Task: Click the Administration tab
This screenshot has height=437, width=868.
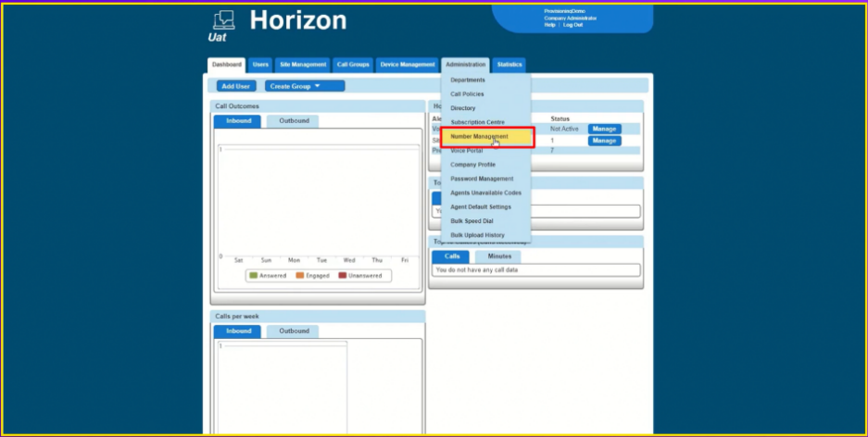Action: point(466,65)
